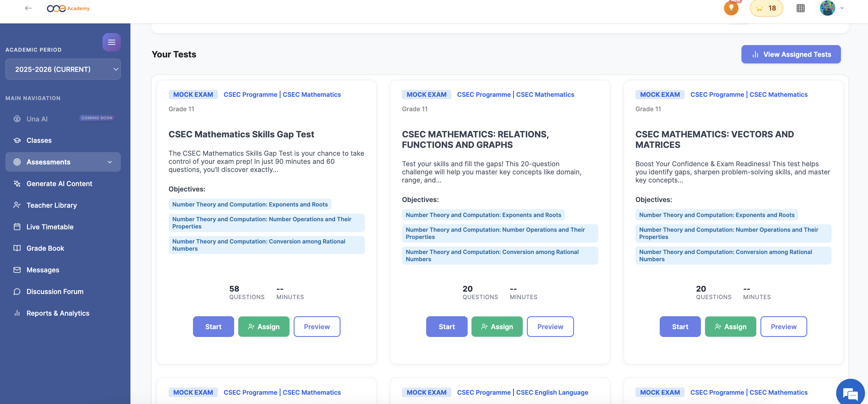This screenshot has height=404, width=868.
Task: Open Generate AI Content page
Action: point(59,184)
